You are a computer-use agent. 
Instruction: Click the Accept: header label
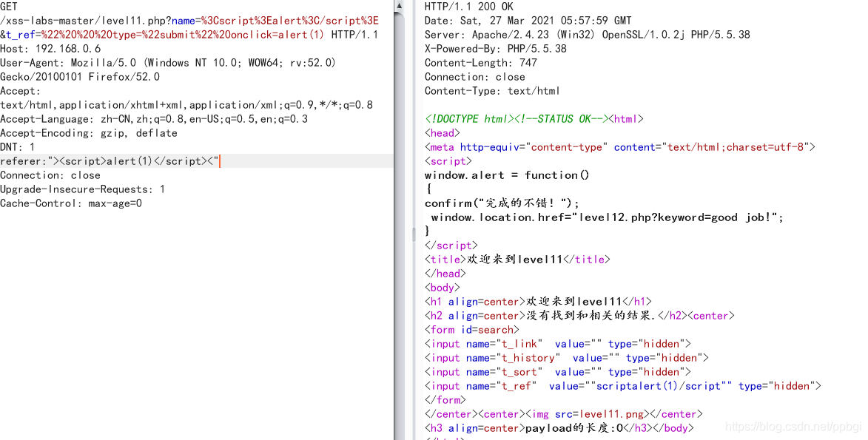click(x=21, y=91)
